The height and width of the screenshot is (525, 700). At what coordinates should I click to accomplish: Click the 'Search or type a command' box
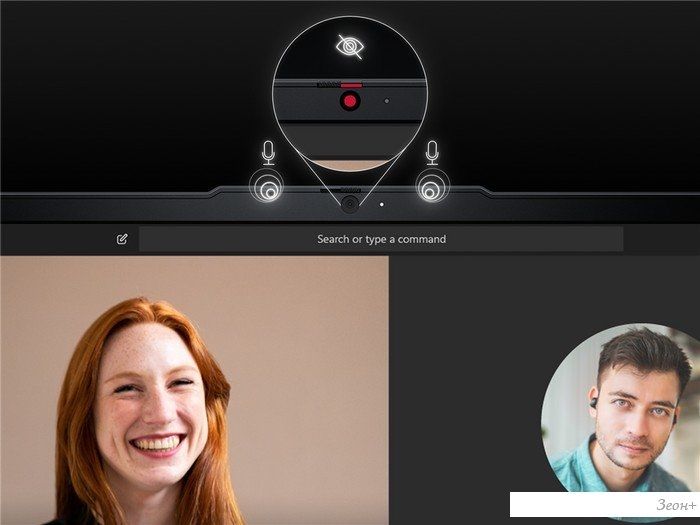[381, 239]
